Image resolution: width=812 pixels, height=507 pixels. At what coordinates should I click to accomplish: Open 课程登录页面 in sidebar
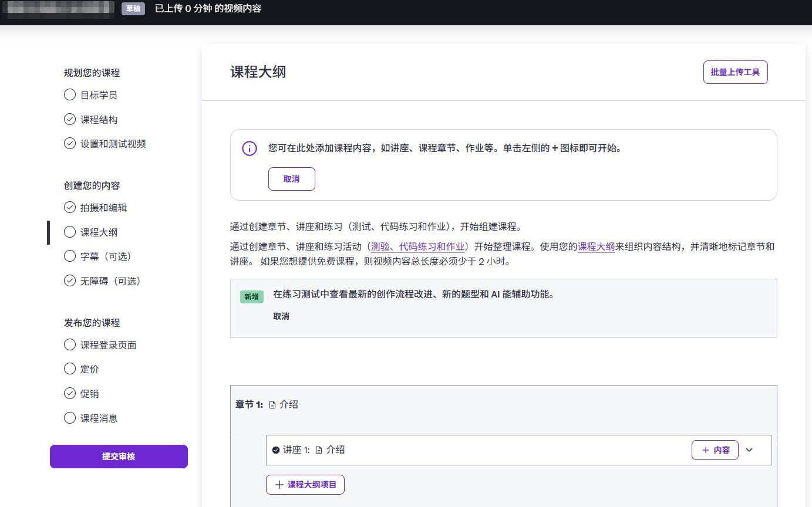click(x=108, y=345)
